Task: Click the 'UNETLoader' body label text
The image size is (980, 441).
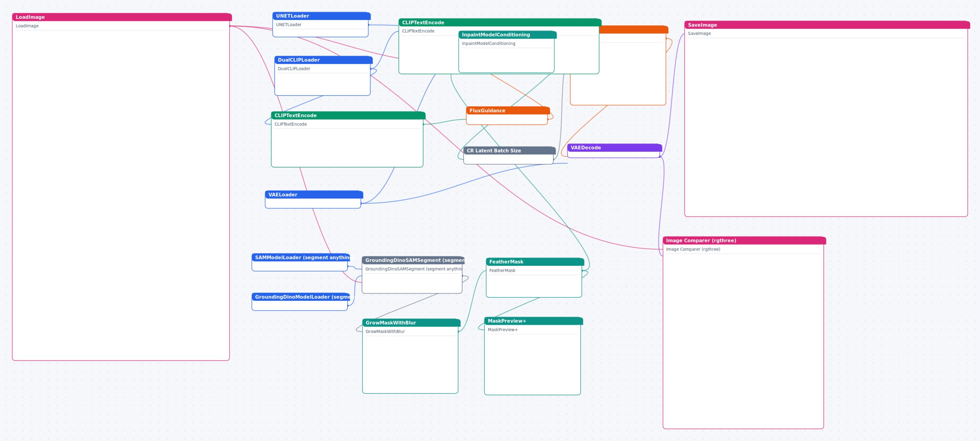Action: tap(289, 25)
